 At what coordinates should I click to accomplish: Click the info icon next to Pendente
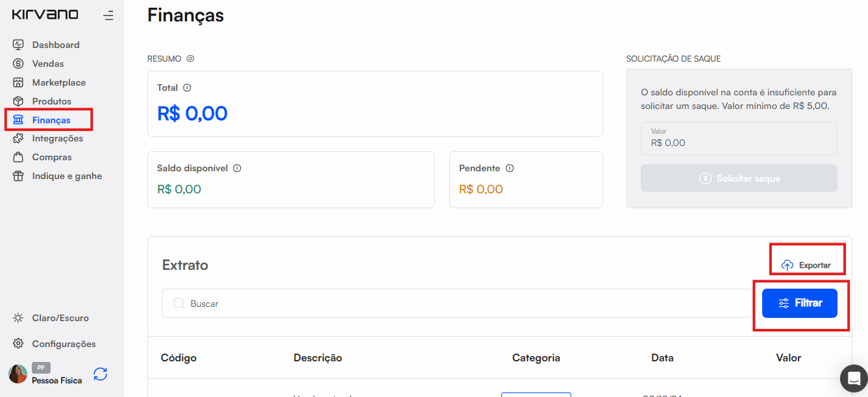tap(510, 168)
